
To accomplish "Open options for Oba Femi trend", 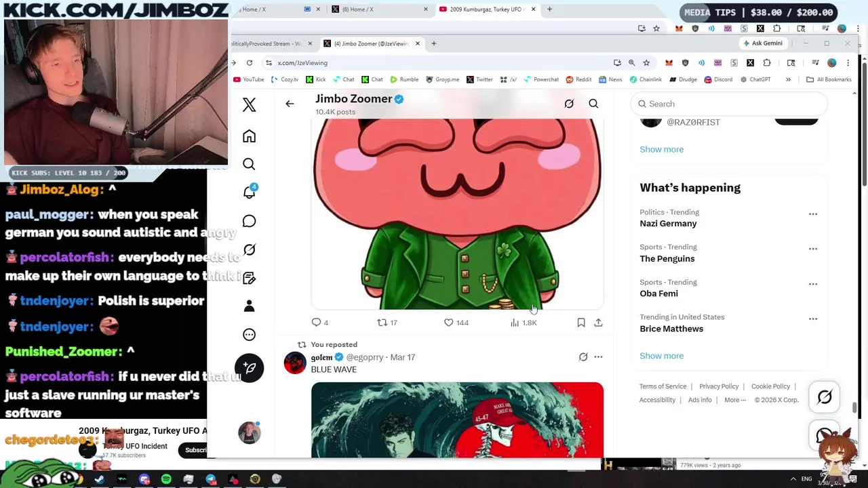I will (812, 284).
